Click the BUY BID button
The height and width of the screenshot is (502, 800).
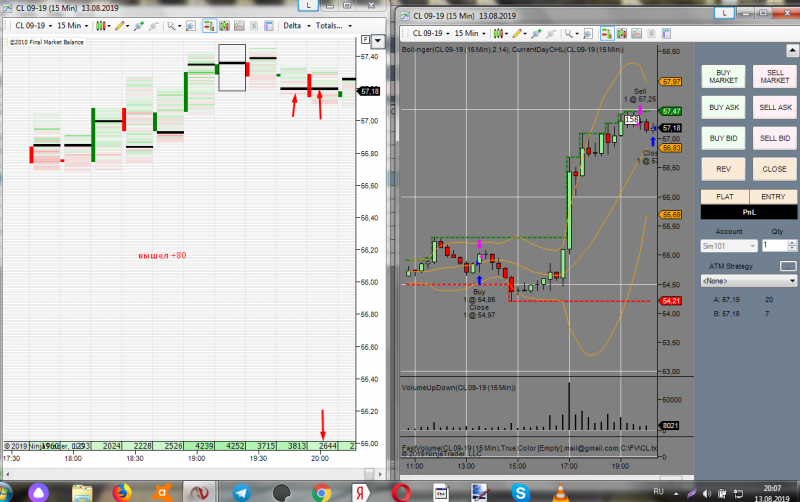coord(723,138)
